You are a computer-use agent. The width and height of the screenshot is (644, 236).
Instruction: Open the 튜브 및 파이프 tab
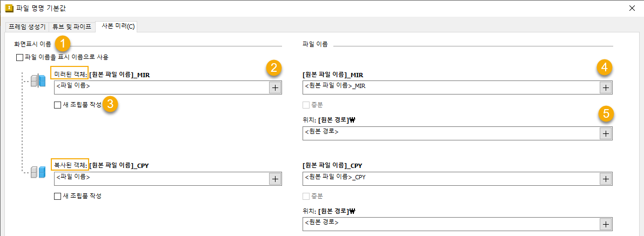coord(72,26)
